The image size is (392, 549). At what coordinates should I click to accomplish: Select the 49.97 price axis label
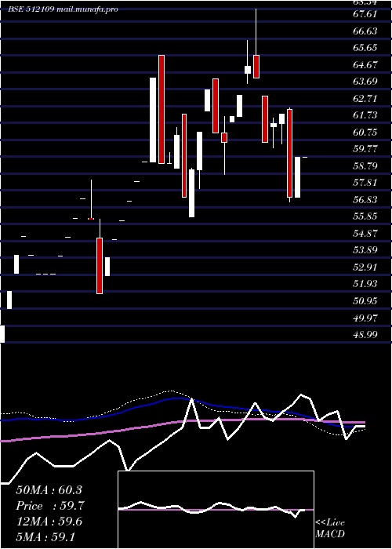(x=365, y=318)
